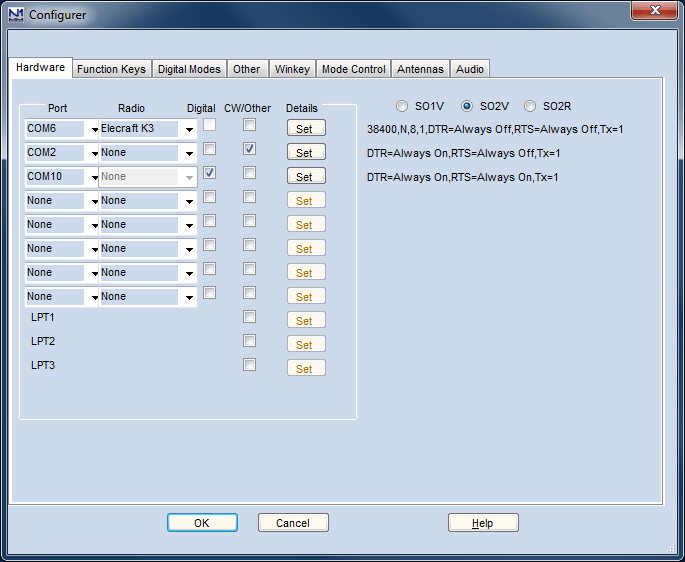Confirm settings with OK button

(x=202, y=523)
